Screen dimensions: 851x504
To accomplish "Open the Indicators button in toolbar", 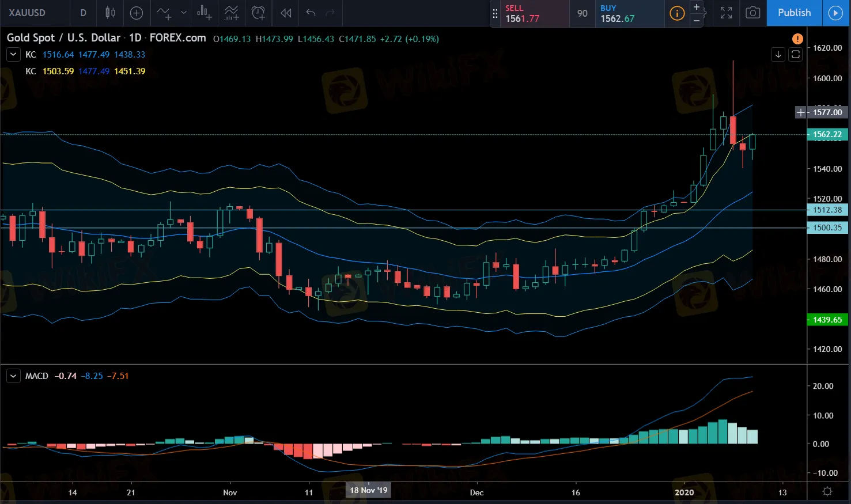I will tap(164, 13).
